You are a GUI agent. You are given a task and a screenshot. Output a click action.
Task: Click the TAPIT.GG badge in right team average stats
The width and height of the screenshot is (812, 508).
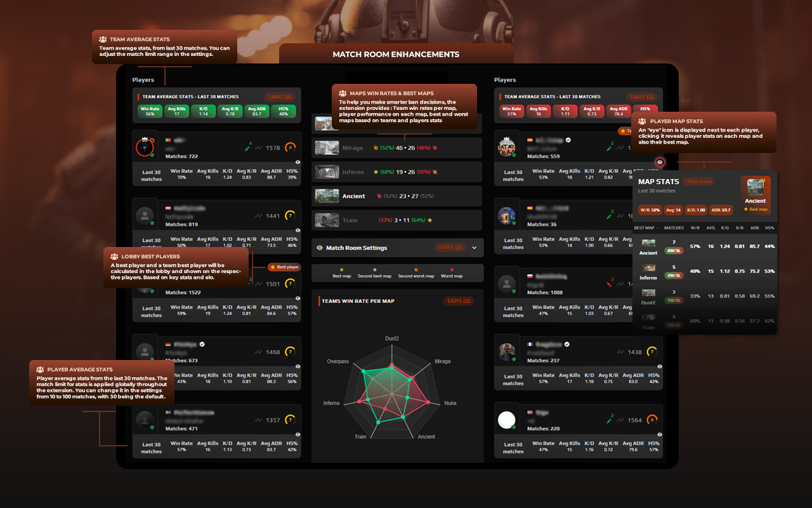[641, 97]
